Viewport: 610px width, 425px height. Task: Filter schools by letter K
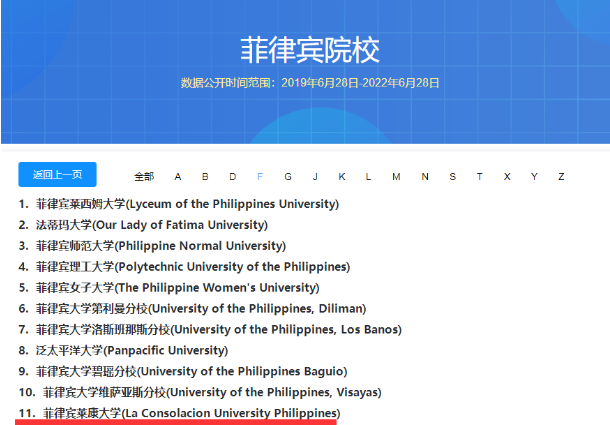click(342, 177)
